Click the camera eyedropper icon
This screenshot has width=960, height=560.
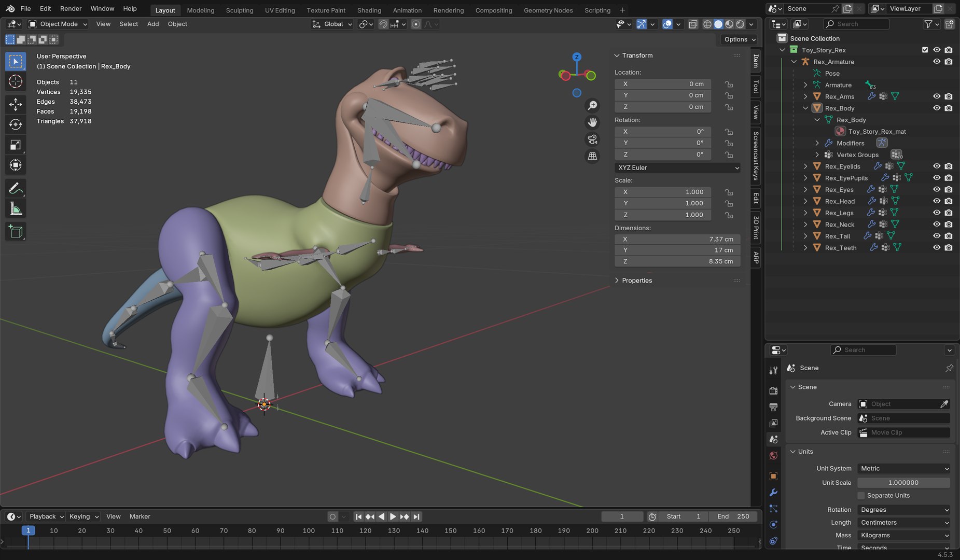pyautogui.click(x=944, y=404)
